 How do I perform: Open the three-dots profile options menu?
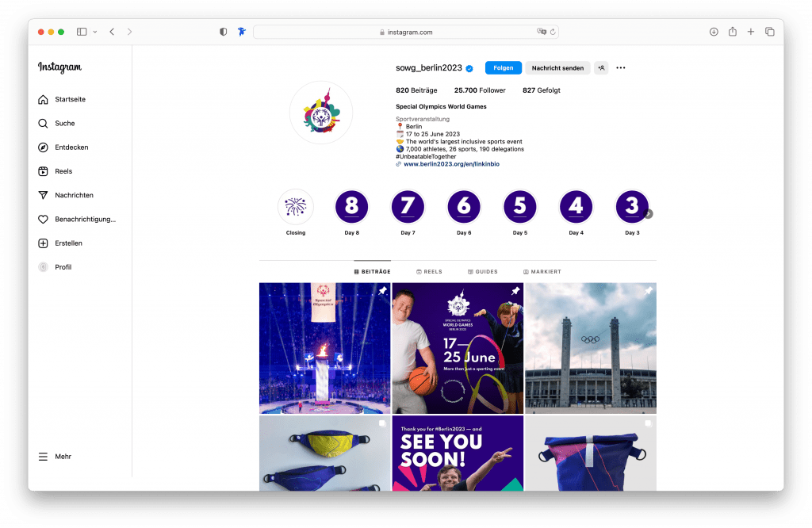[x=621, y=68]
